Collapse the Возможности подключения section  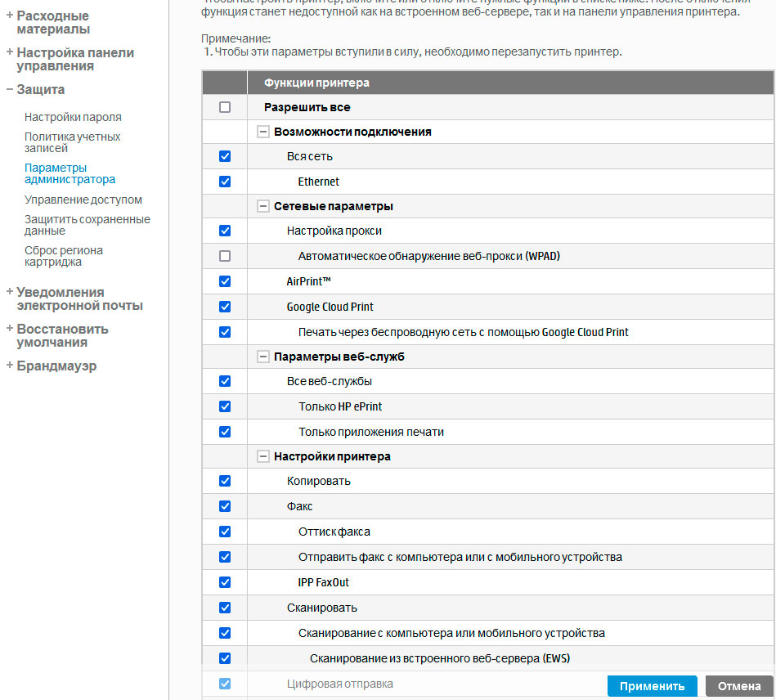[x=263, y=132]
